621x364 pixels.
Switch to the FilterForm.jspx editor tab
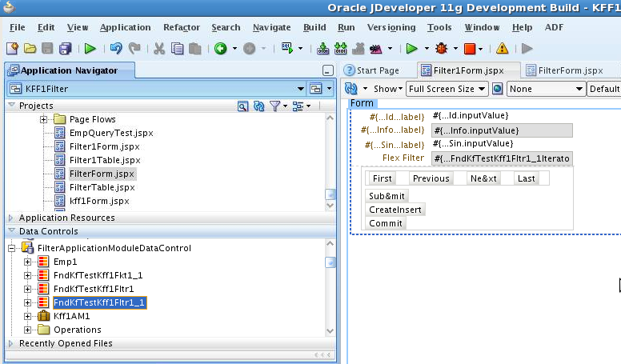pos(565,70)
